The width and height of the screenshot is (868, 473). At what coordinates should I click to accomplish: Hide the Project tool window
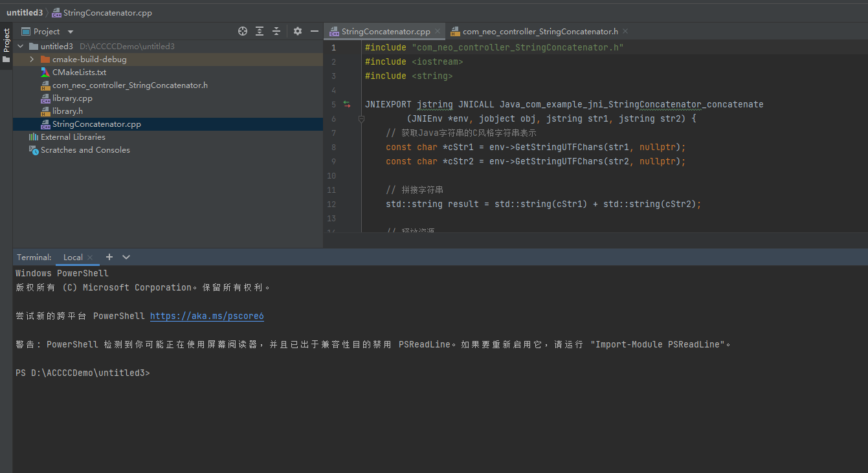click(x=315, y=31)
